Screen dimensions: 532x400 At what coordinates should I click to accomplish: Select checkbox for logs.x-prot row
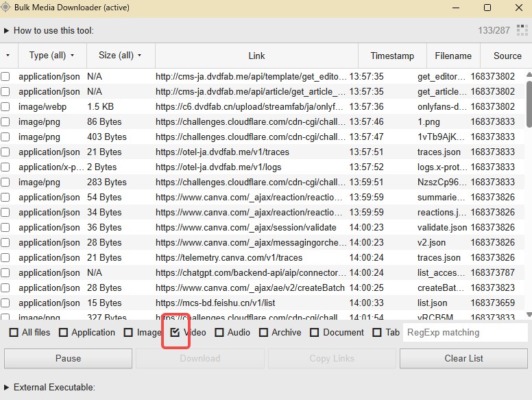[5, 167]
